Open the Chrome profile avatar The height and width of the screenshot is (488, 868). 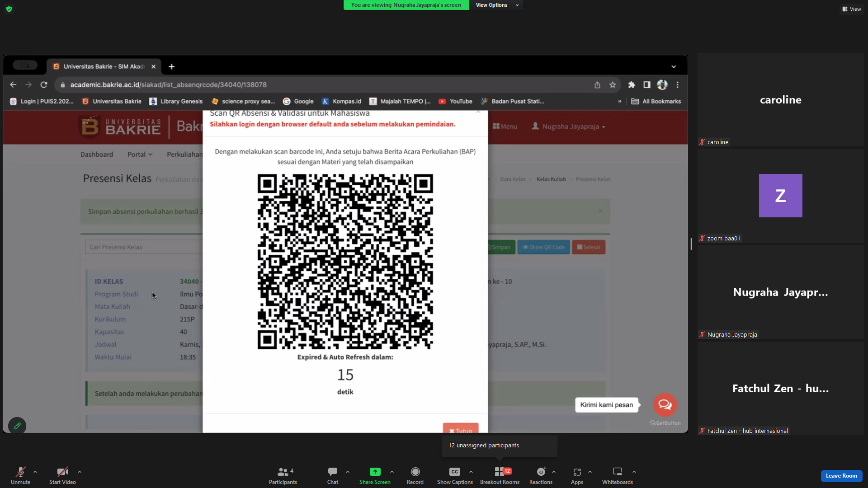click(662, 85)
